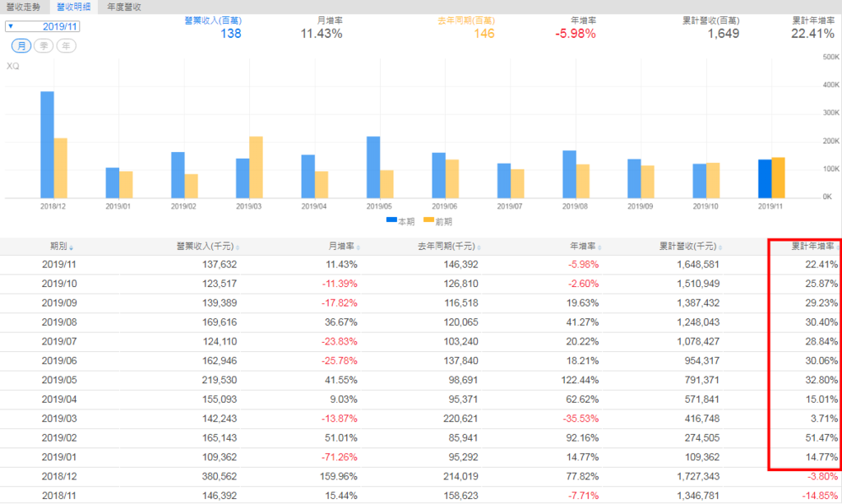
Task: Select the 2019/07 table row label
Action: click(x=59, y=342)
